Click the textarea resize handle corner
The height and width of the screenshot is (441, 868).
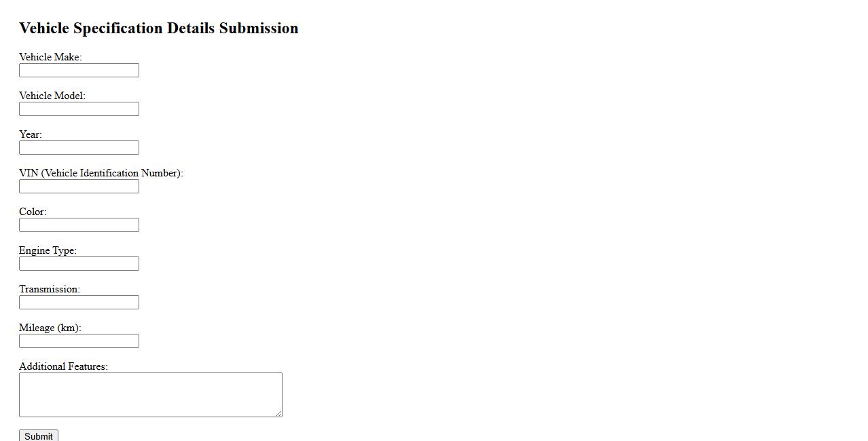(278, 413)
